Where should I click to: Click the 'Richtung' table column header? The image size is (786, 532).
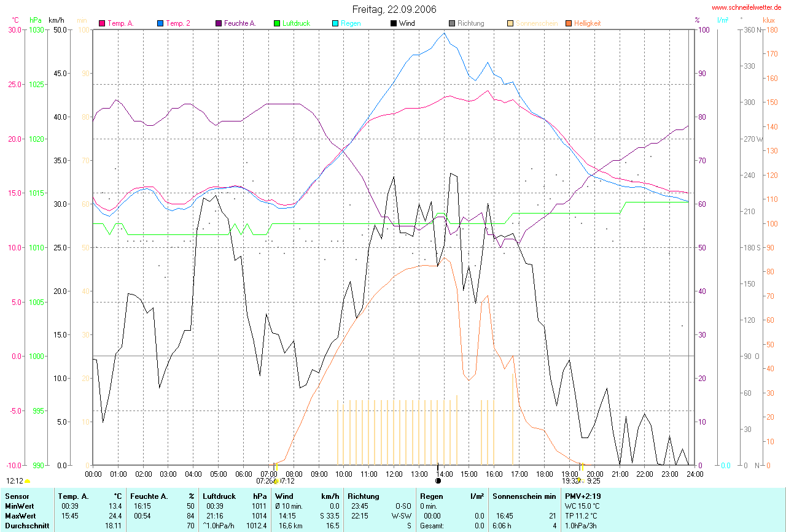tap(364, 496)
